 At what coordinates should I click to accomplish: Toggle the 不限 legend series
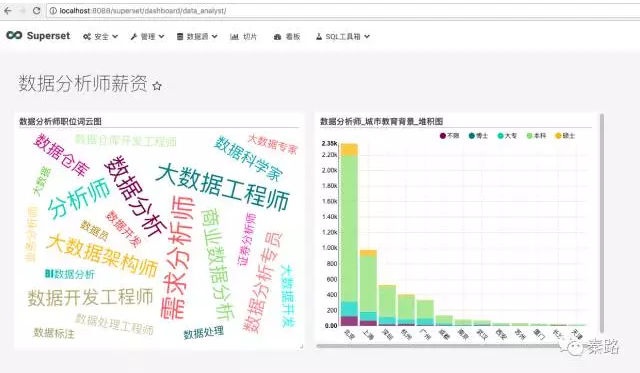(x=449, y=135)
